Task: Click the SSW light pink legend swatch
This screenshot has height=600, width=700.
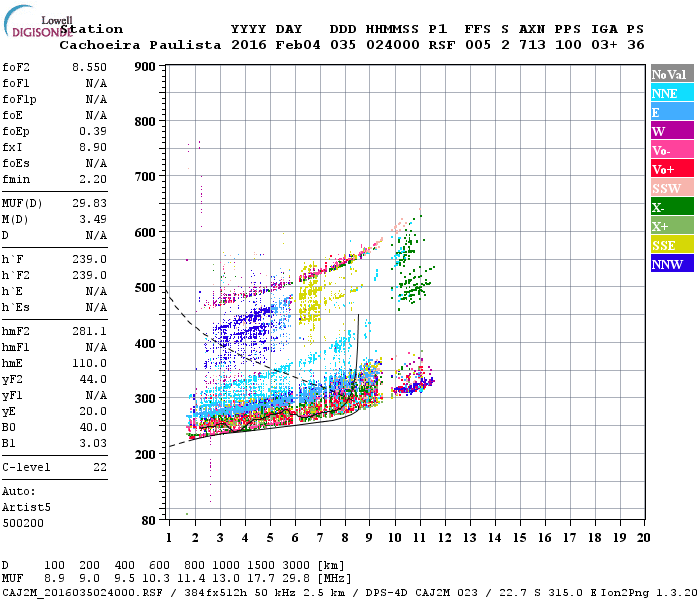Action: 672,188
